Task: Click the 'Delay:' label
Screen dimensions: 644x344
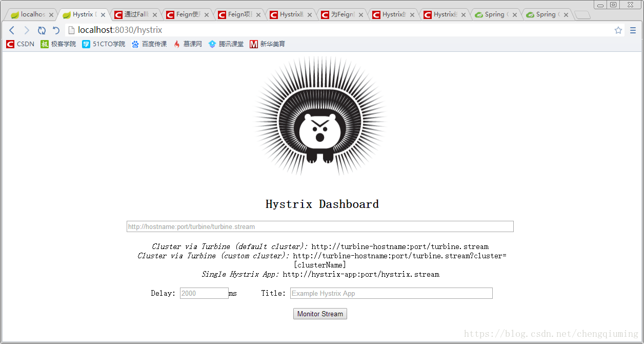Action: [x=164, y=293]
